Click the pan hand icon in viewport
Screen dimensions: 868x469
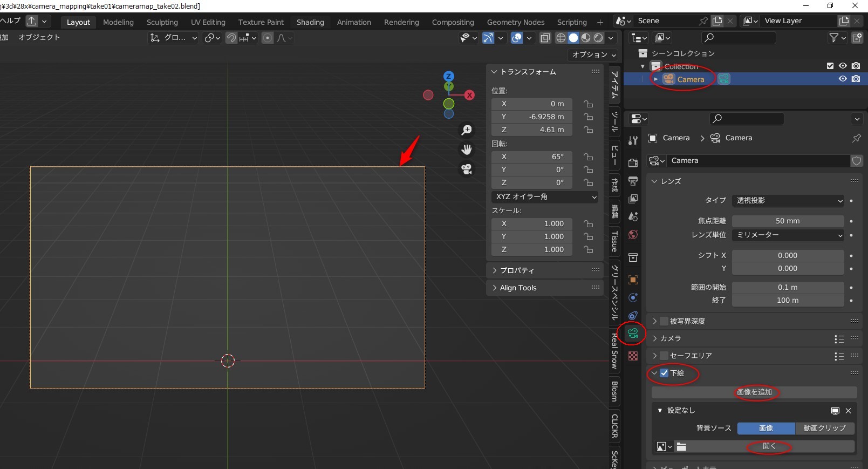click(x=467, y=149)
